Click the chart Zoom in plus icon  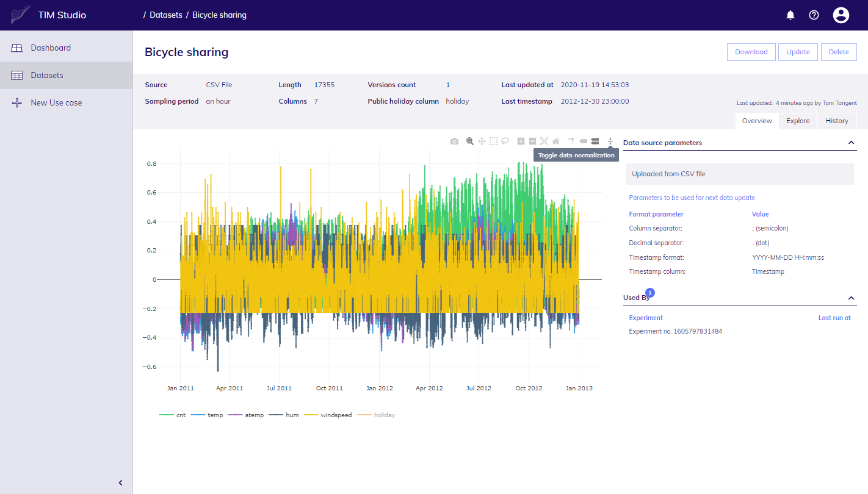521,141
